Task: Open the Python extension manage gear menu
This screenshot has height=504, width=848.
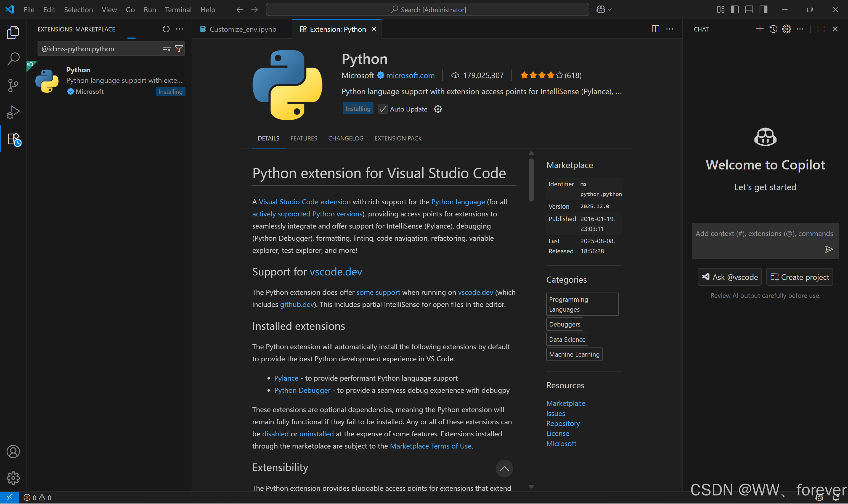Action: click(438, 109)
